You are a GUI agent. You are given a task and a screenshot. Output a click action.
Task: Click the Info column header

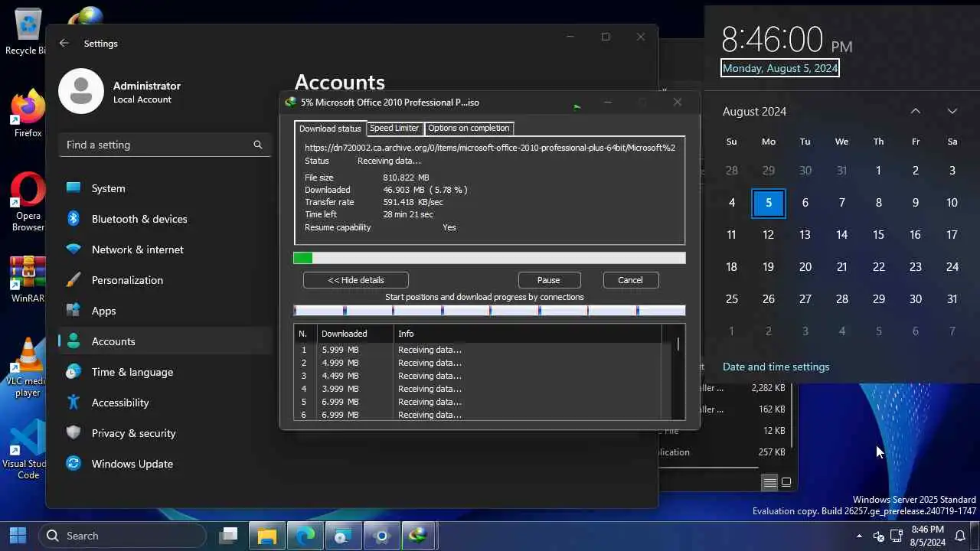[x=528, y=334]
